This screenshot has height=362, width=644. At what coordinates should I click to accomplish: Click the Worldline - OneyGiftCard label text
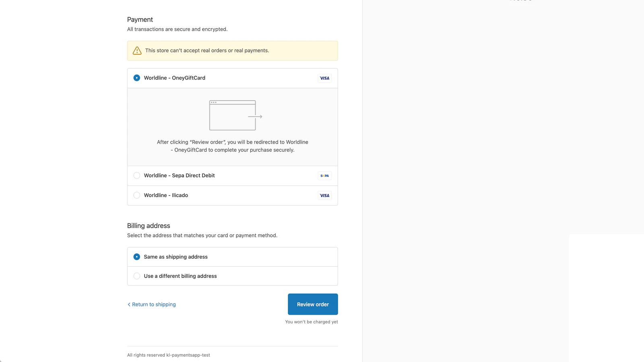[174, 78]
